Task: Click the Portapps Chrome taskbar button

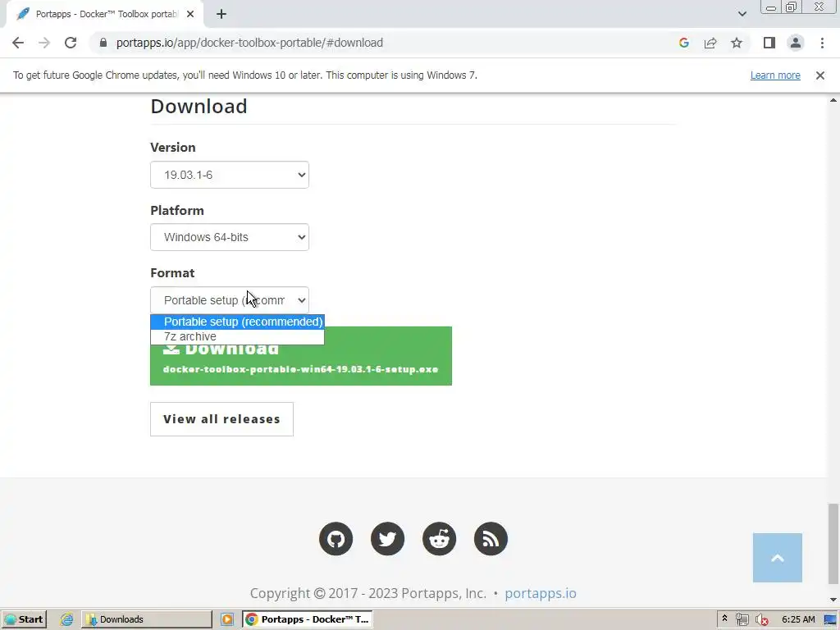Action: pyautogui.click(x=308, y=619)
